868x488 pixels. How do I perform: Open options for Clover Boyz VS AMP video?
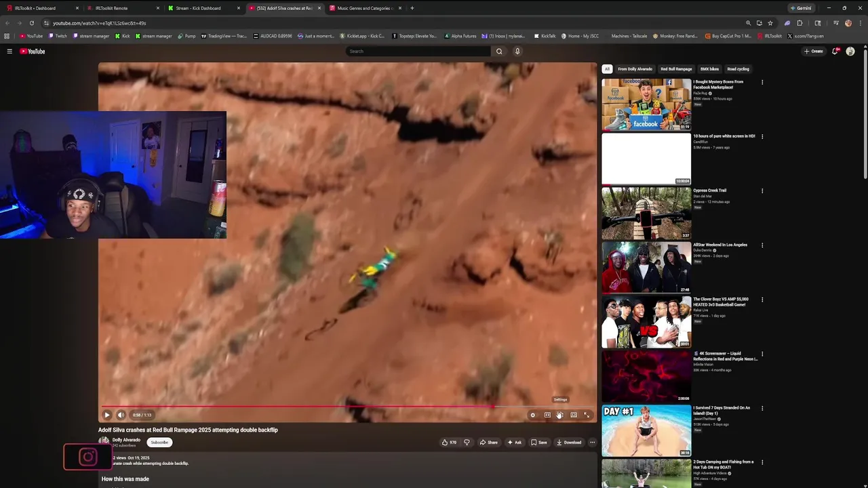pos(762,300)
